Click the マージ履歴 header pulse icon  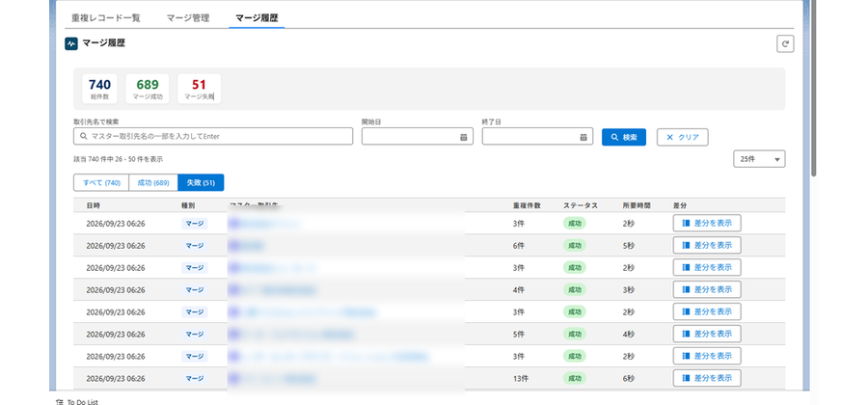pos(70,43)
